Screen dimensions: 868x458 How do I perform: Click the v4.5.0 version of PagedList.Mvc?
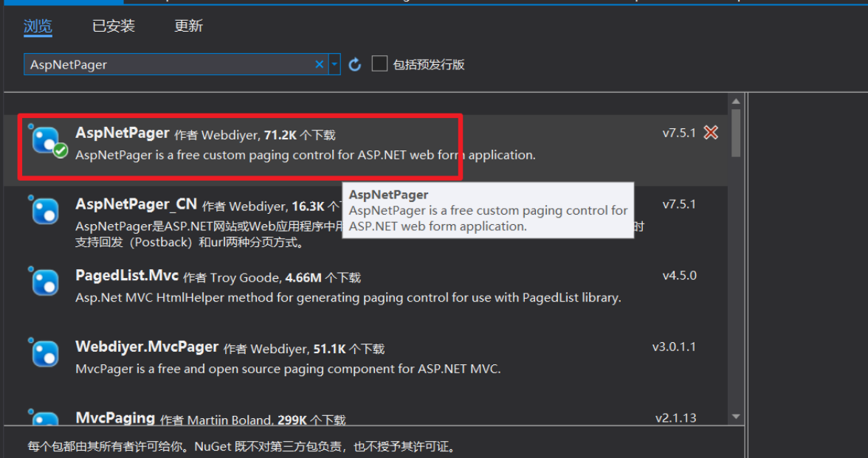(x=679, y=276)
